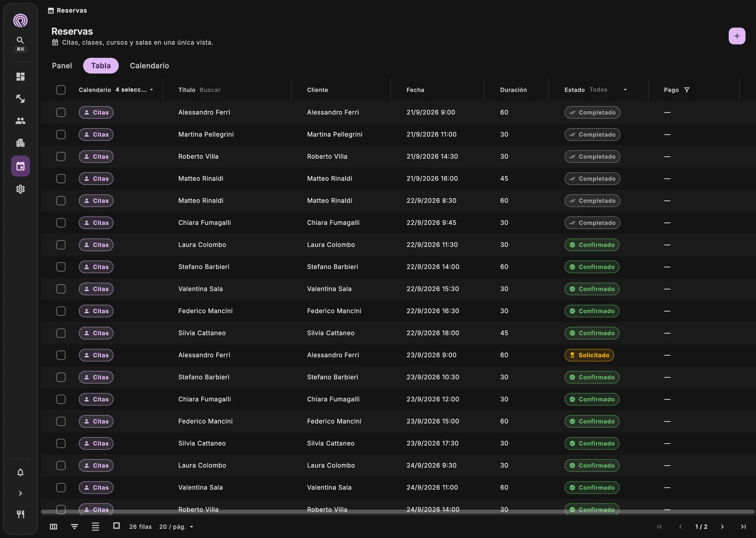This screenshot has width=756, height=538.
Task: Open the settings gear icon in sidebar
Action: tap(20, 189)
